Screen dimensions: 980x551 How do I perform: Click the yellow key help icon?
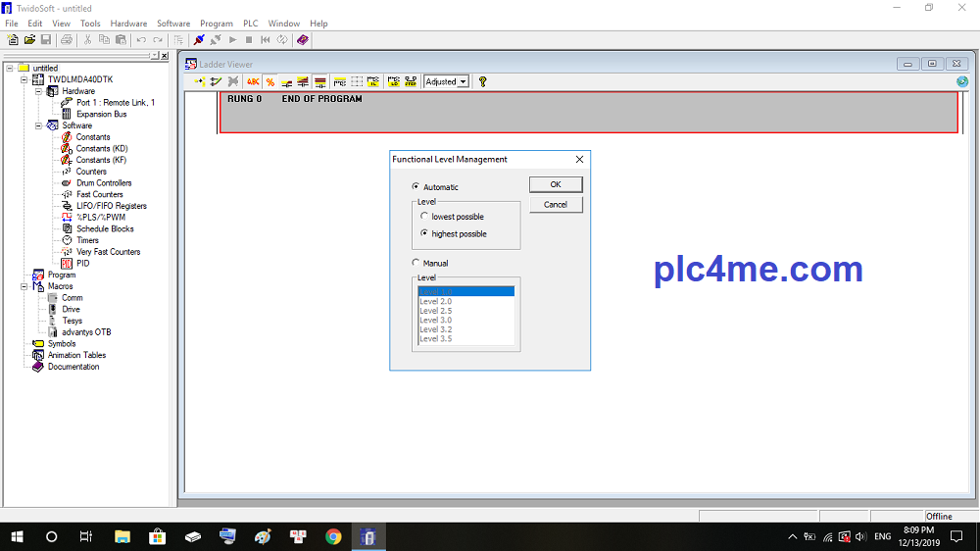[482, 82]
